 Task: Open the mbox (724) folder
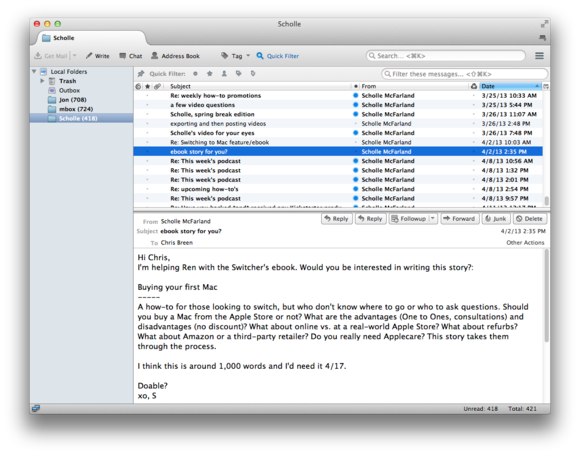click(75, 109)
